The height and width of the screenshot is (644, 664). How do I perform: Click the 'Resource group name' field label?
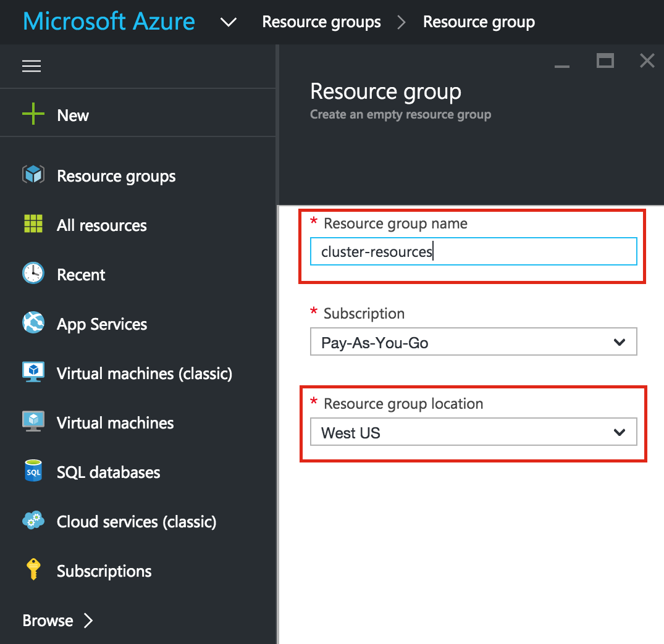click(x=395, y=224)
